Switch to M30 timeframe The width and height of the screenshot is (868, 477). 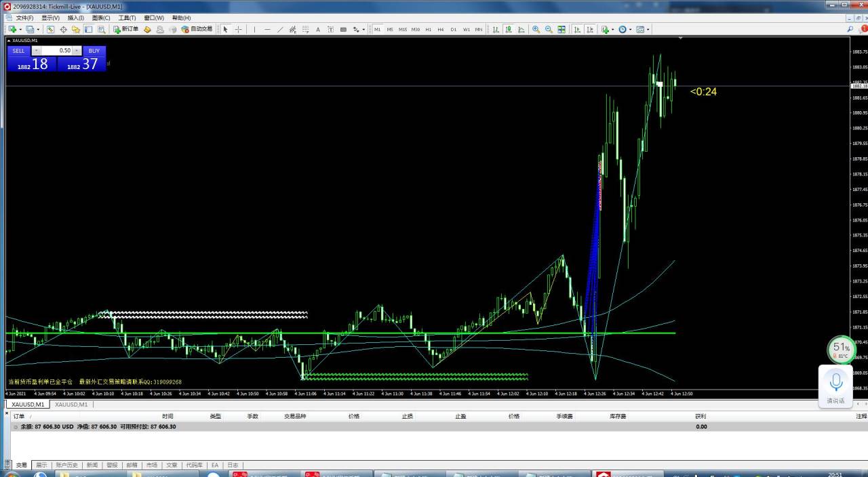coord(416,29)
